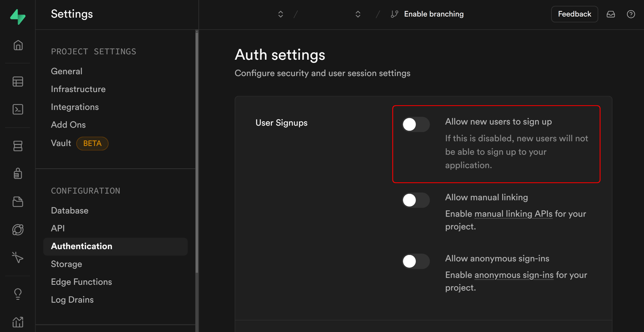
Task: Follow the manual linking APIs link
Action: (513, 214)
